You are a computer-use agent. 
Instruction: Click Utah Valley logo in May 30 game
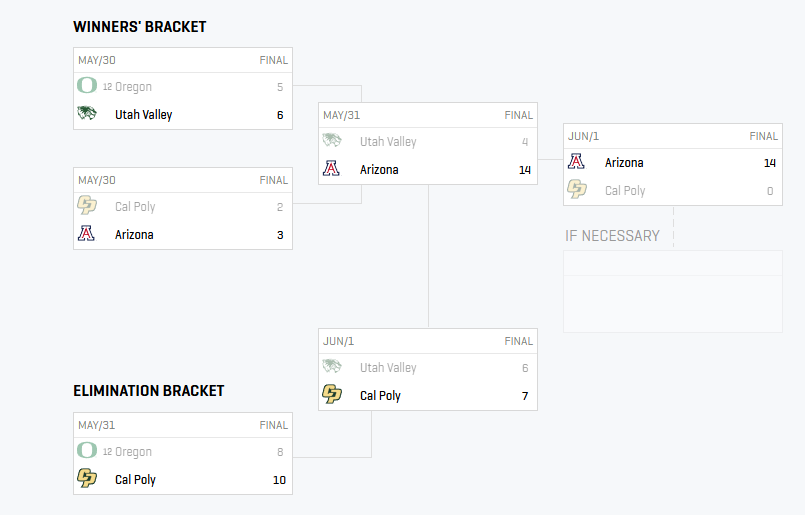click(x=87, y=113)
